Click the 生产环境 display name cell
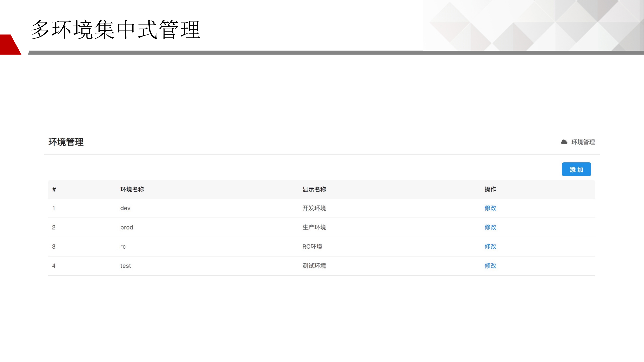Viewport: 644px width, 362px height. pos(314,227)
